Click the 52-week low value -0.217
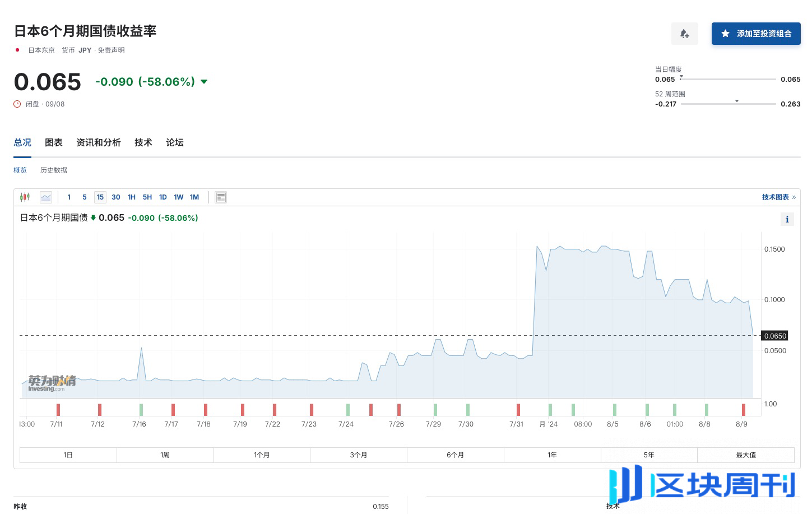 pos(666,104)
